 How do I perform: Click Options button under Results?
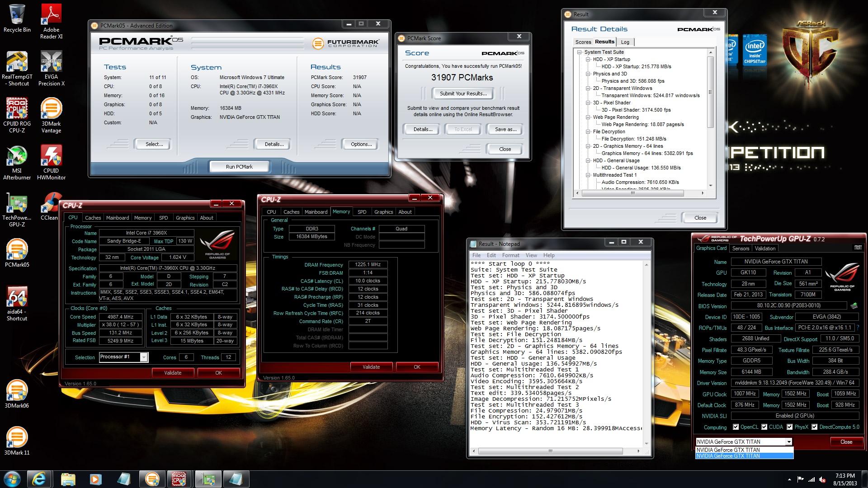361,144
